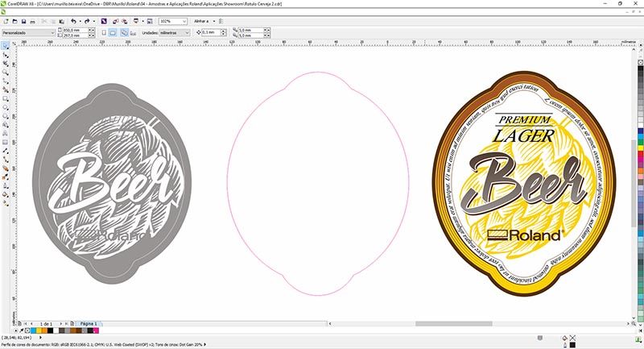Pick the magenta swatch in the document palette
This screenshot has width=644, height=349.
(96, 330)
